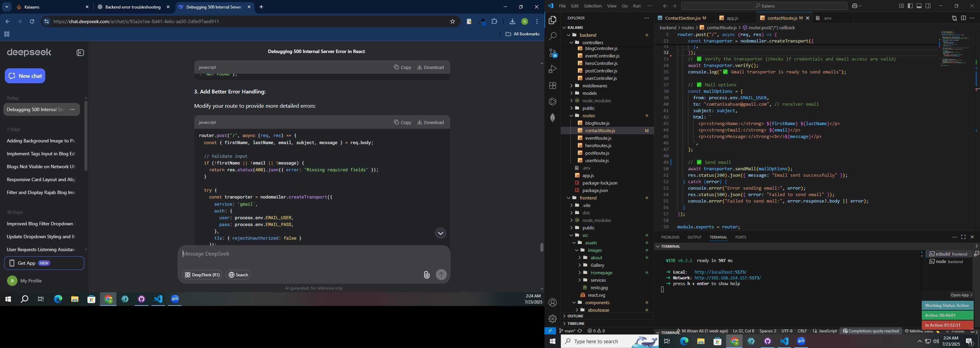This screenshot has height=348, width=980.
Task: Click the Message DeepSeek input field
Action: coord(314,254)
